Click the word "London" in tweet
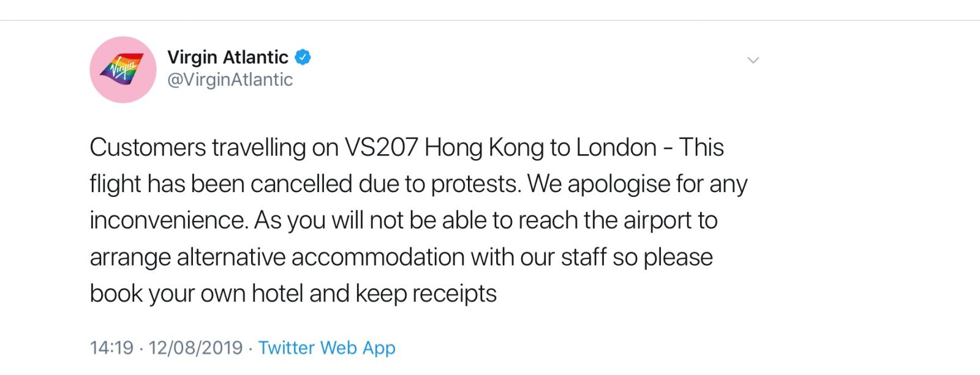 tap(616, 147)
